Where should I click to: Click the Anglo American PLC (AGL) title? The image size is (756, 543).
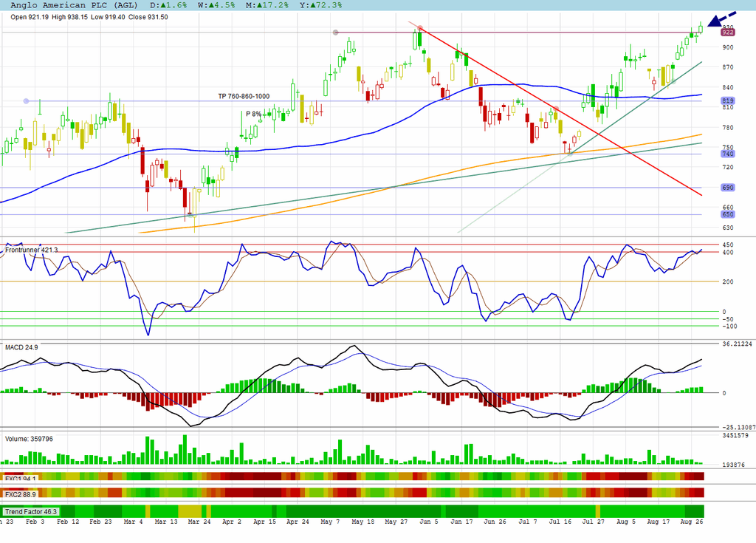[74, 5]
